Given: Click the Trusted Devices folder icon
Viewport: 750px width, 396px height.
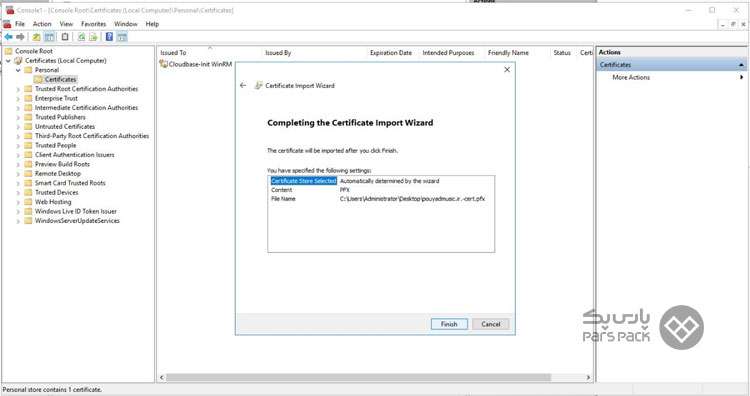Looking at the screenshot, I should (x=28, y=192).
